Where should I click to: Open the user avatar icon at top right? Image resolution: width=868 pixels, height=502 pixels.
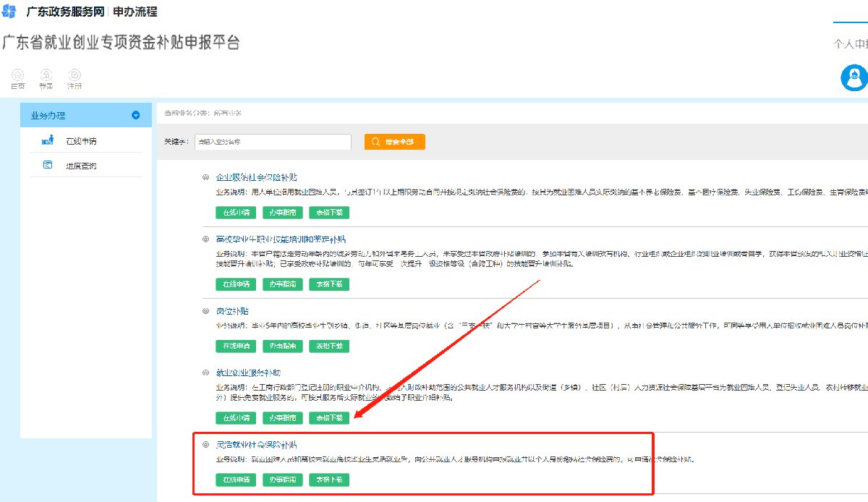(x=854, y=77)
